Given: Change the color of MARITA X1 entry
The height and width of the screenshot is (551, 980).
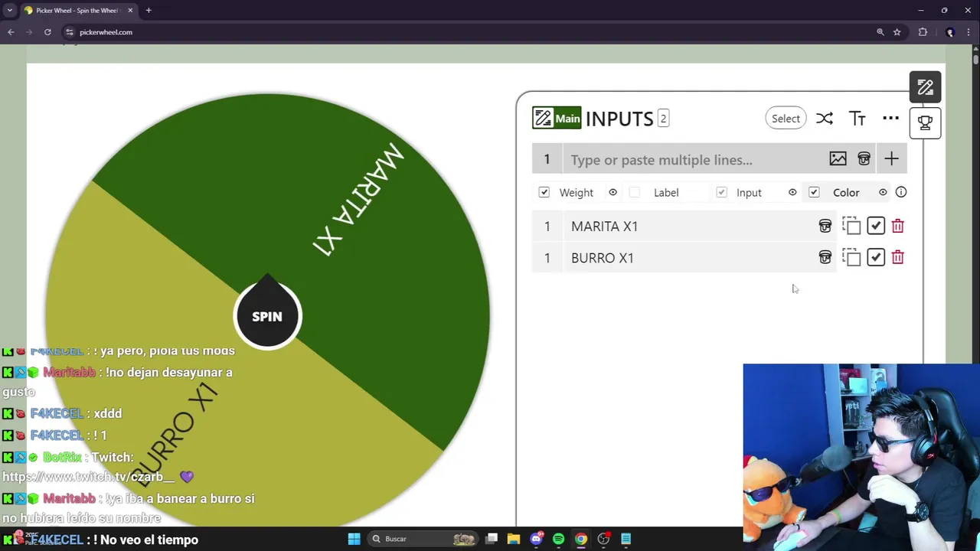Looking at the screenshot, I should [x=825, y=226].
